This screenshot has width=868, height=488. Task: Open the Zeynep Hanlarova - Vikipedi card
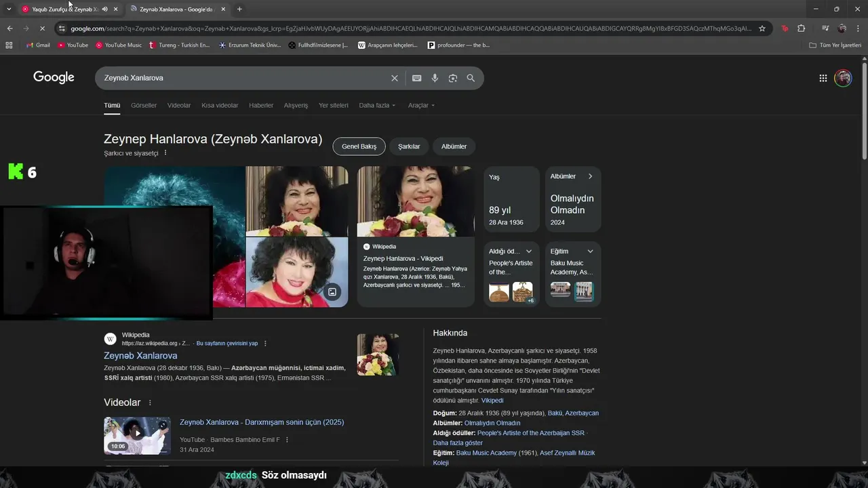point(416,237)
